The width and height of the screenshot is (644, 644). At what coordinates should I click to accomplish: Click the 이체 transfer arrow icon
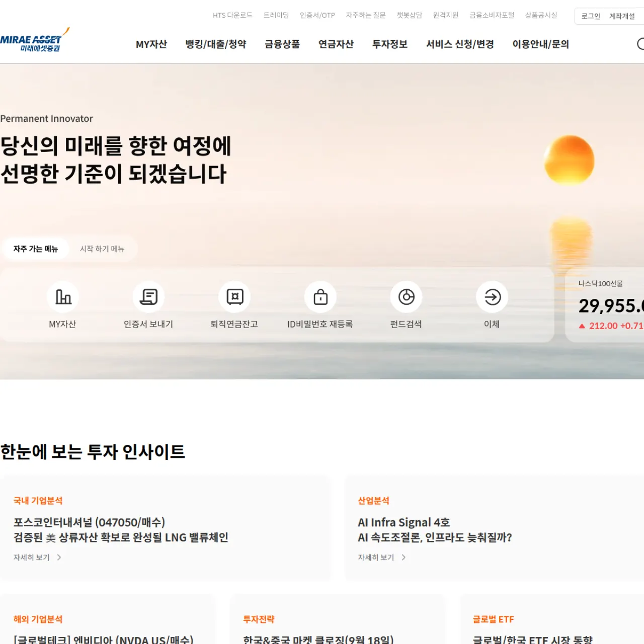492,297
